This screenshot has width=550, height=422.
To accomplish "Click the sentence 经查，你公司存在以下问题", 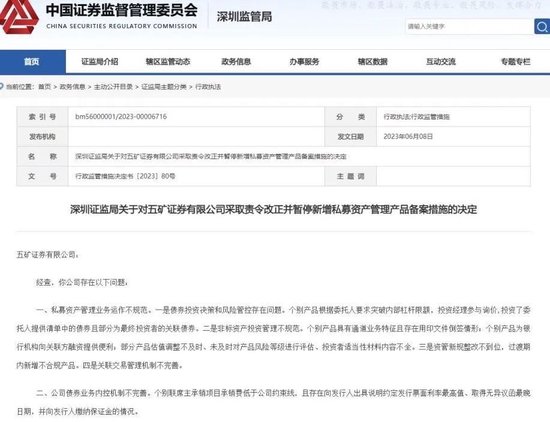I will pyautogui.click(x=82, y=282).
